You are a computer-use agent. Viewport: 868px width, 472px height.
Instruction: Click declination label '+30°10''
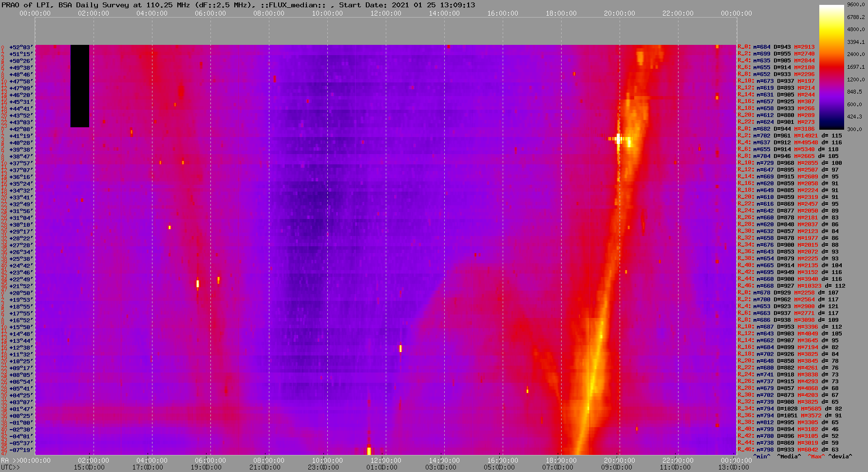click(x=21, y=225)
